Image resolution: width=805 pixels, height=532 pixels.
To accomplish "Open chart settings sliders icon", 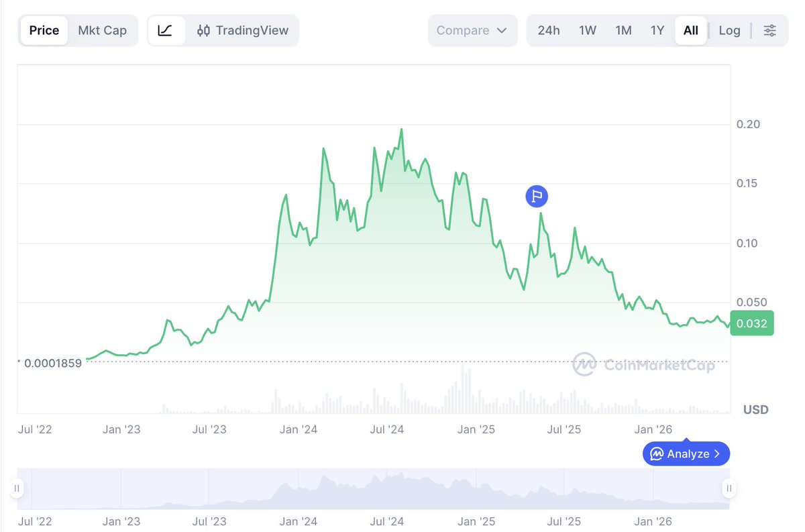I will click(x=770, y=30).
